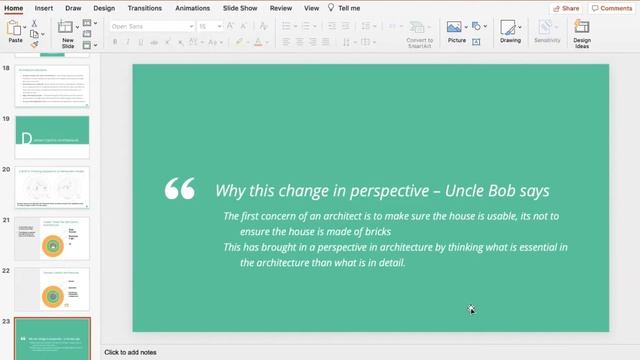Center align text
Screen dimensions: 640x360
[299, 42]
